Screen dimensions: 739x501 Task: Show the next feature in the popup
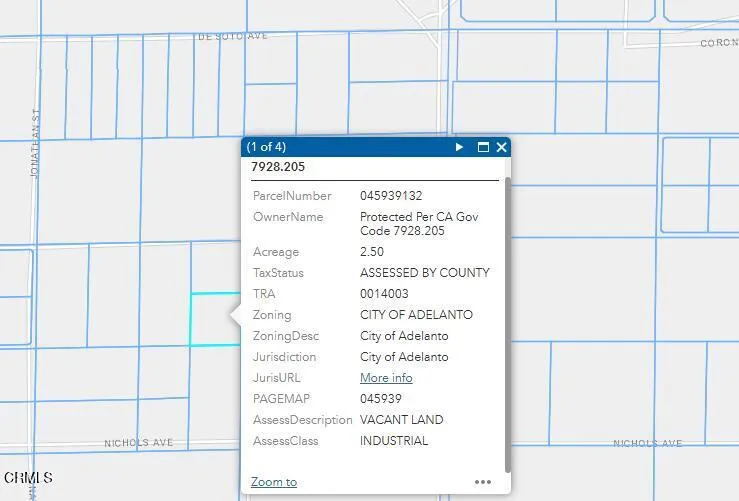pos(460,147)
